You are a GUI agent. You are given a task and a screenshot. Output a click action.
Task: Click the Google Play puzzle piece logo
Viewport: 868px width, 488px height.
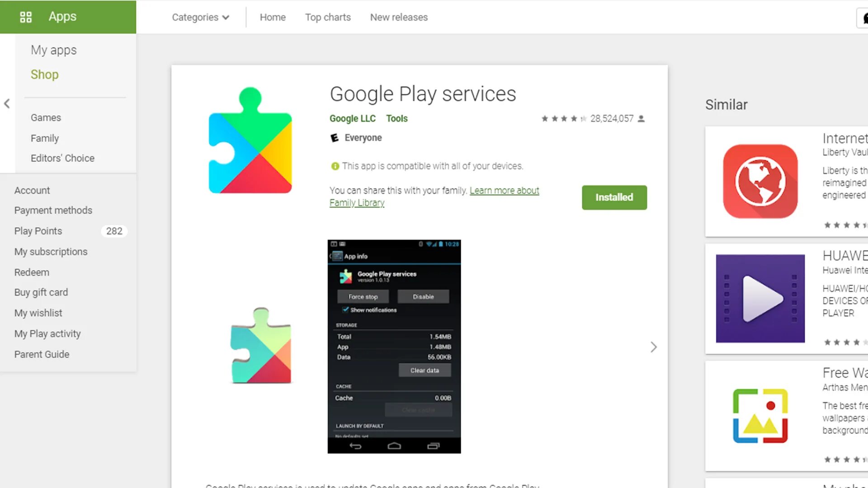[250, 140]
